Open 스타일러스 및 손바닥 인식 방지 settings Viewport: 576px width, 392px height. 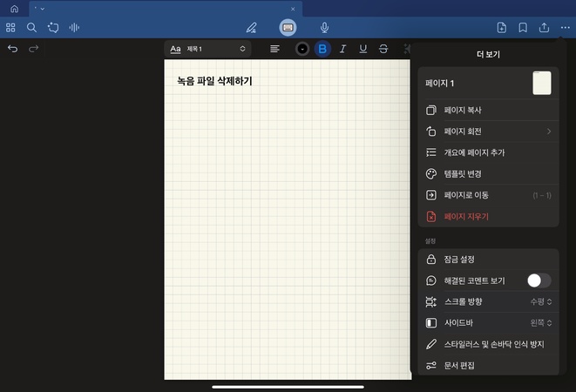(489, 344)
